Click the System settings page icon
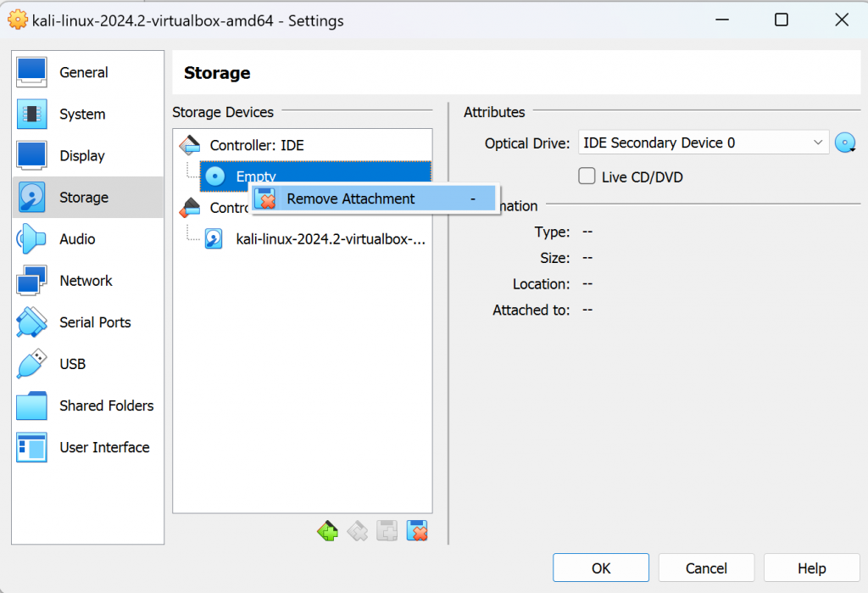Screen dimensions: 868x593 pos(31,114)
